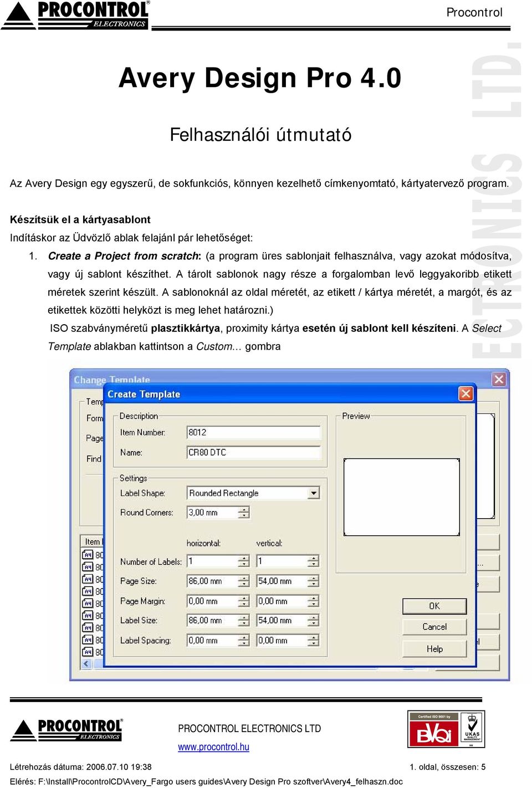The height and width of the screenshot is (788, 532).
Task: Adjust horizontal Page Size stepper
Action: click(244, 581)
